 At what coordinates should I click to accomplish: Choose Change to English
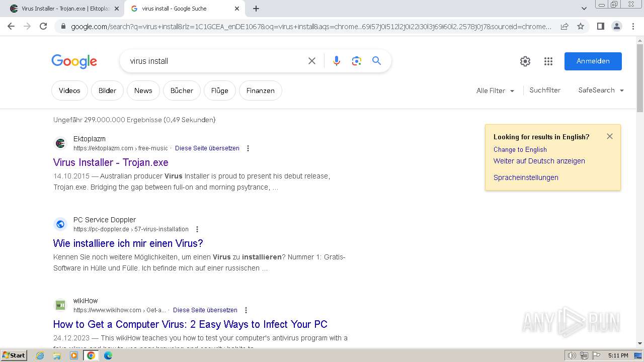520,149
